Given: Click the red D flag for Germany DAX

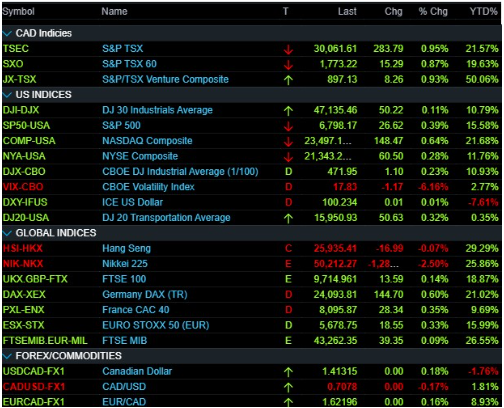Looking at the screenshot, I should 289,295.
